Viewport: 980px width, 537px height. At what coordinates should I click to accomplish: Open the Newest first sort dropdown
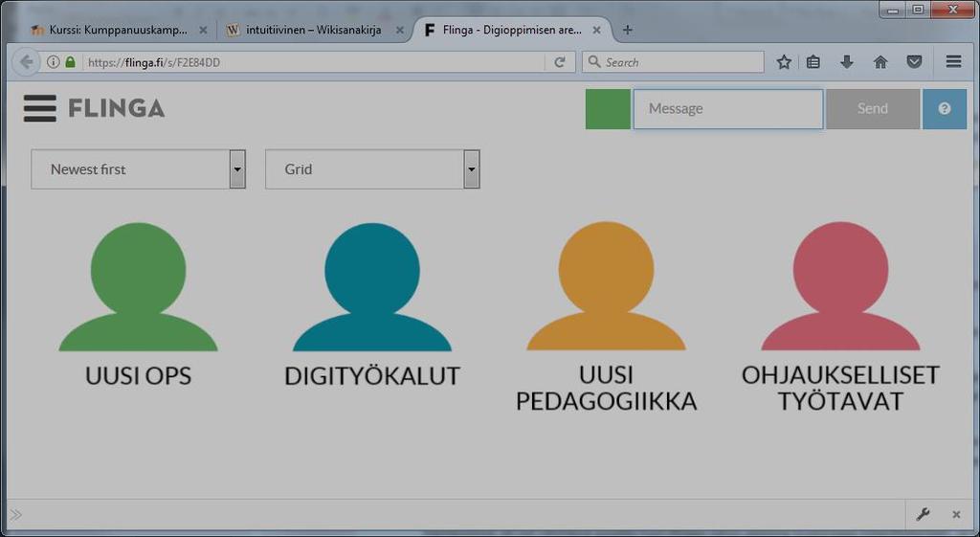(x=138, y=169)
